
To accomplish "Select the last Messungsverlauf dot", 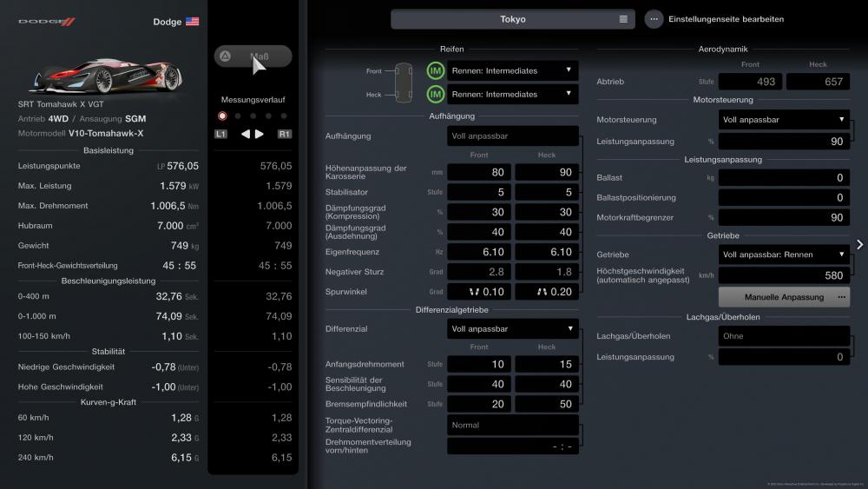I will (x=284, y=116).
